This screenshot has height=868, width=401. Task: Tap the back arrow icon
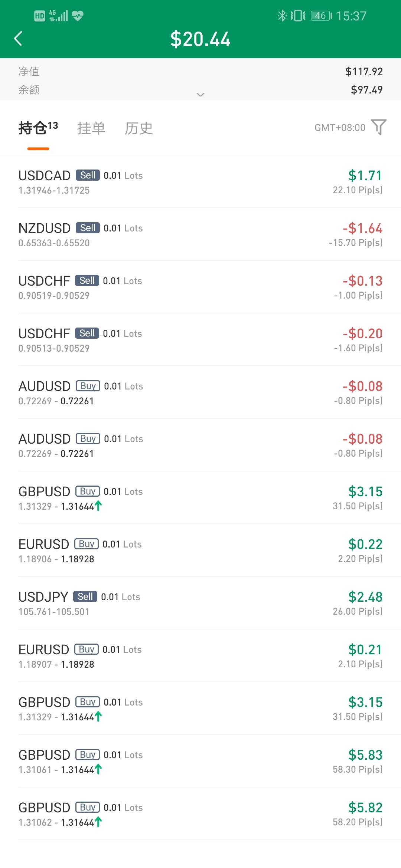coord(18,39)
